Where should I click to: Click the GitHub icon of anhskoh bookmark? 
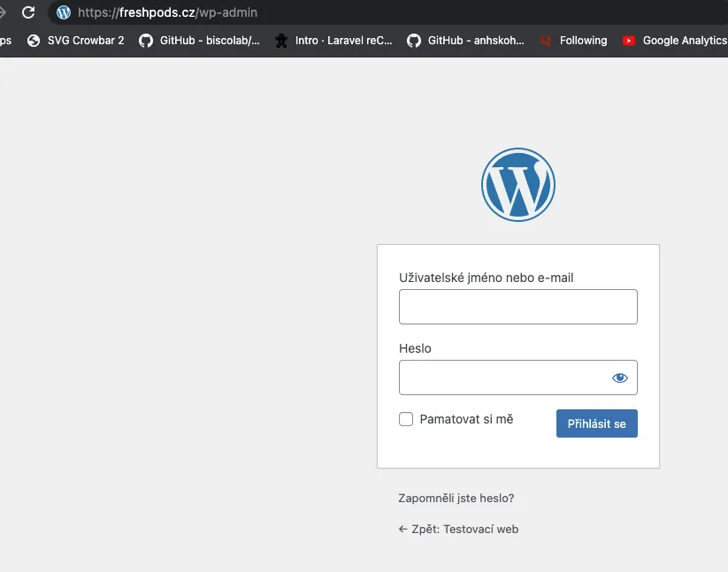click(414, 41)
